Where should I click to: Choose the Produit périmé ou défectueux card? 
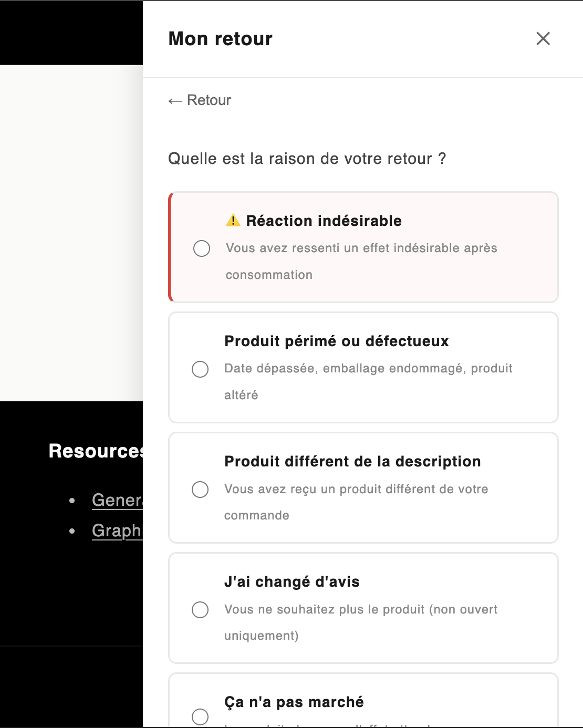363,367
